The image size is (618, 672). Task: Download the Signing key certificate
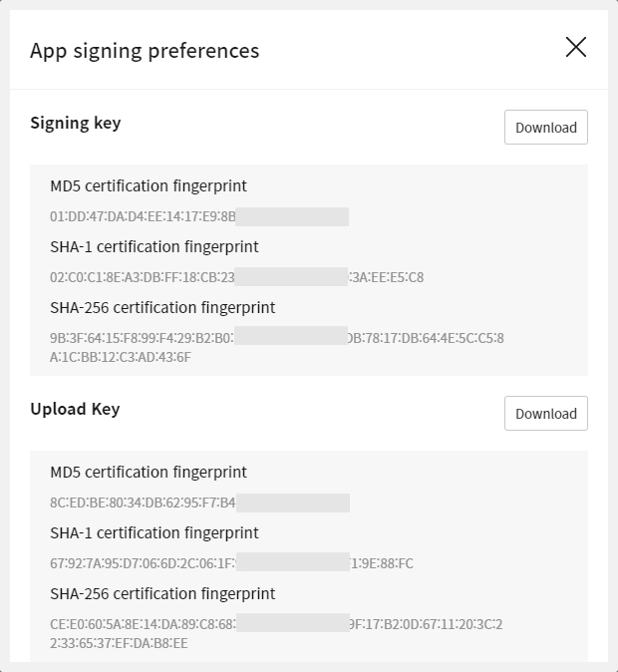point(546,128)
